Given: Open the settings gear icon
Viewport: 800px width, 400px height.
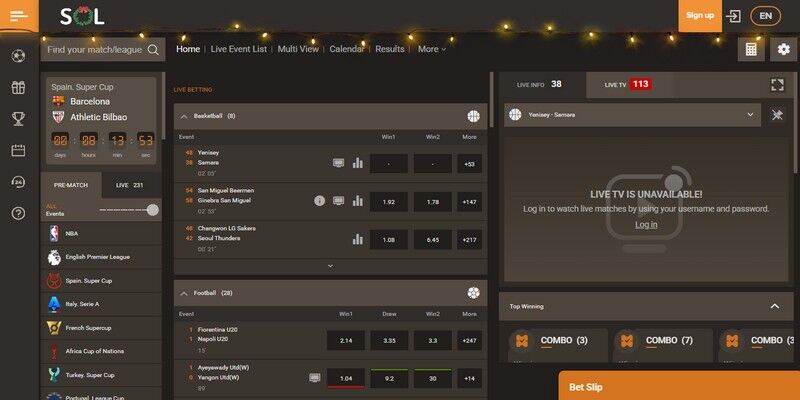Looking at the screenshot, I should pos(784,49).
